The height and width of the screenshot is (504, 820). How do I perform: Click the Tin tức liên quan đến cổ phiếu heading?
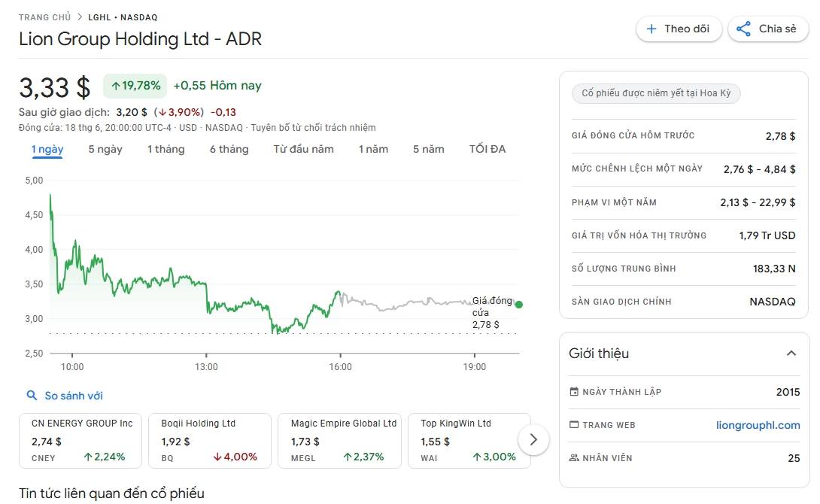(111, 493)
